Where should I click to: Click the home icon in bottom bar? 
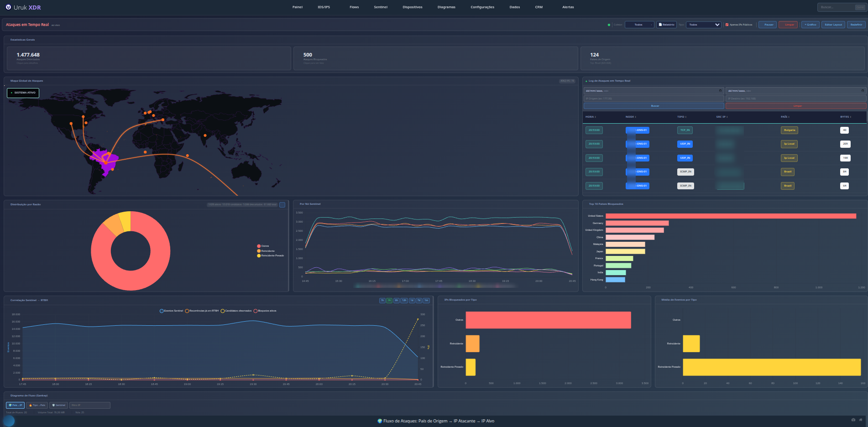click(861, 420)
